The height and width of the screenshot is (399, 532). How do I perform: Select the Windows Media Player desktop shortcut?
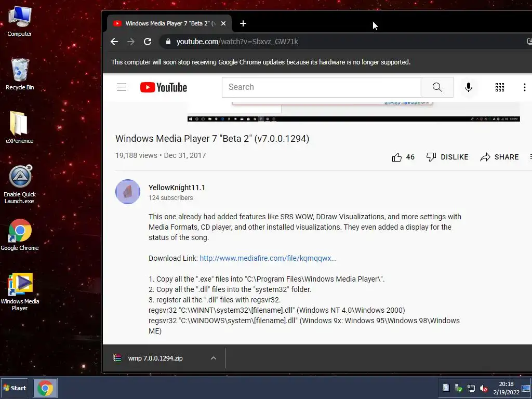[x=20, y=292]
